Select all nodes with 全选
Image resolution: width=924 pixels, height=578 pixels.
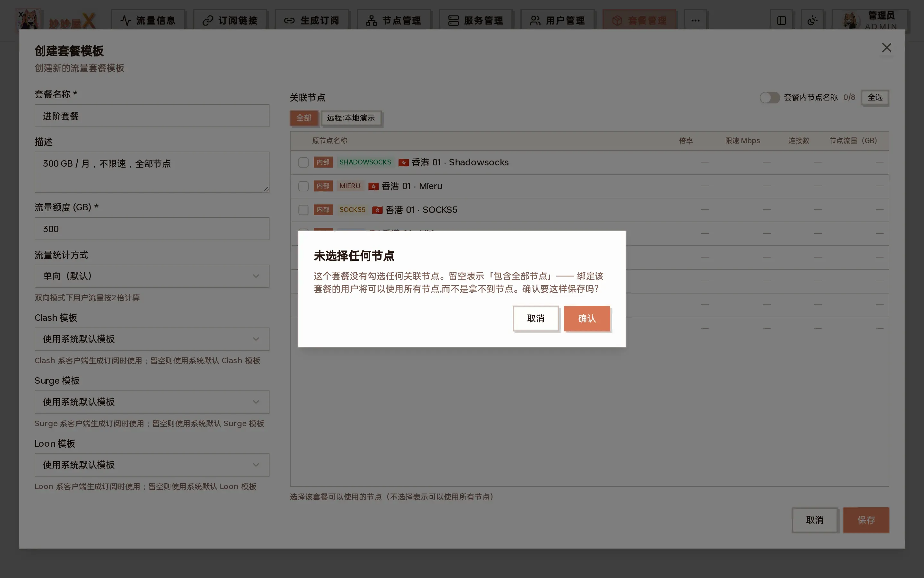tap(875, 98)
